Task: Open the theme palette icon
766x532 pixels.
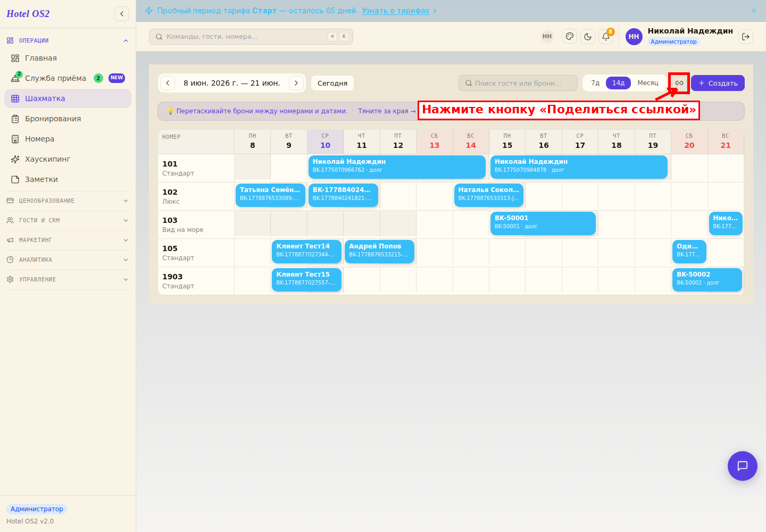Action: [x=570, y=37]
